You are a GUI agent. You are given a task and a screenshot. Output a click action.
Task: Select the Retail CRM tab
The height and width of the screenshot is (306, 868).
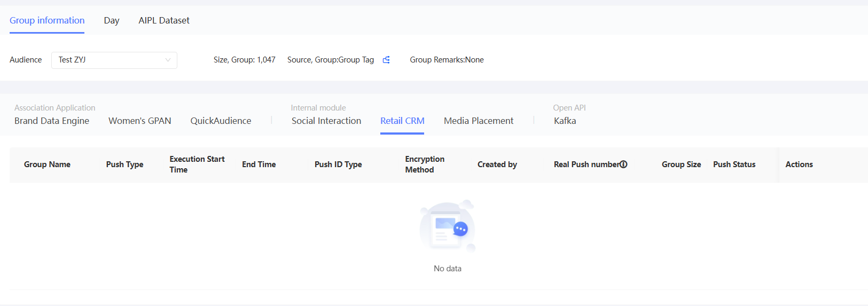(x=402, y=121)
